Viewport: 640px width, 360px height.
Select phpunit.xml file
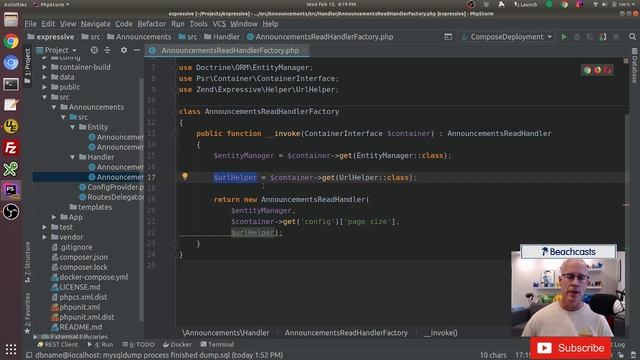click(76, 307)
